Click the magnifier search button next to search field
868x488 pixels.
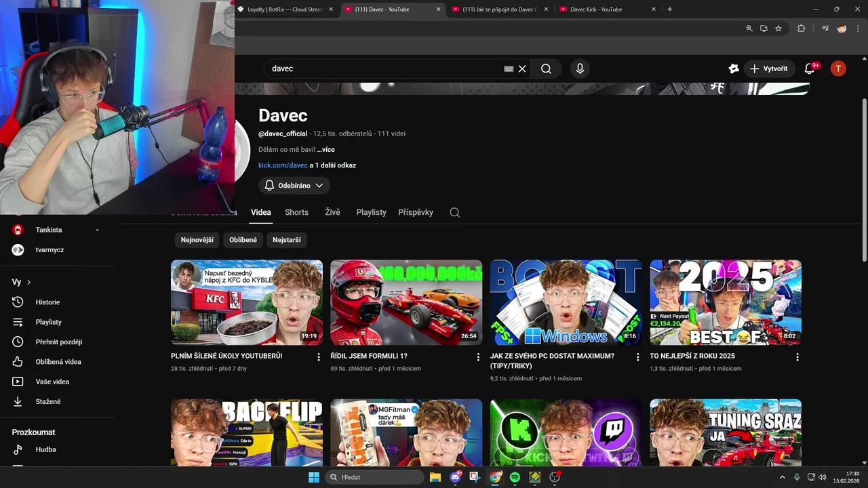point(546,68)
